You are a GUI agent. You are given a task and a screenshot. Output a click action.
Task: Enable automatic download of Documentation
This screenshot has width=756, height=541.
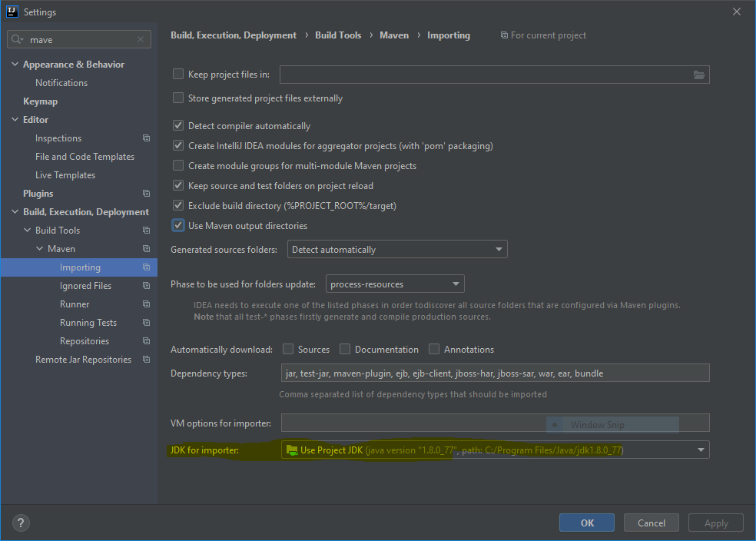345,349
